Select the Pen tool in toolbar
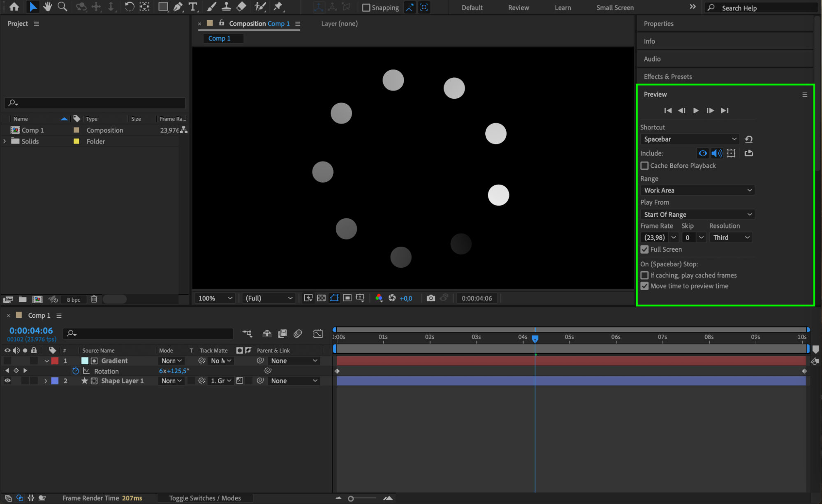The width and height of the screenshot is (822, 504). [x=178, y=7]
